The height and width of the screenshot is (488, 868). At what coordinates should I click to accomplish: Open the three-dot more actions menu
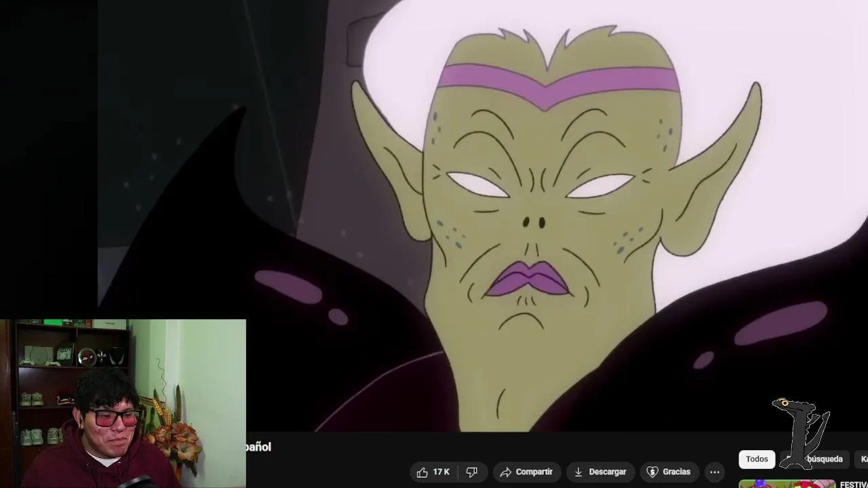[x=715, y=472]
